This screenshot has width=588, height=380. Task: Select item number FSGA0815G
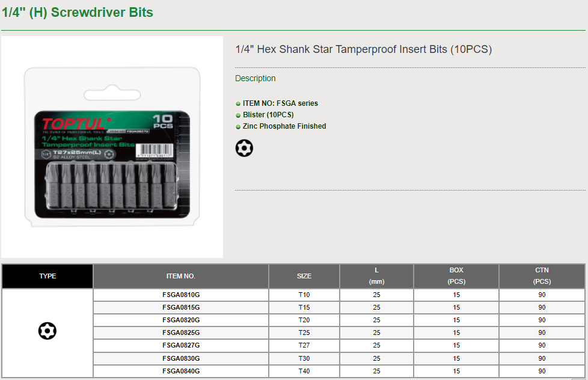(181, 307)
